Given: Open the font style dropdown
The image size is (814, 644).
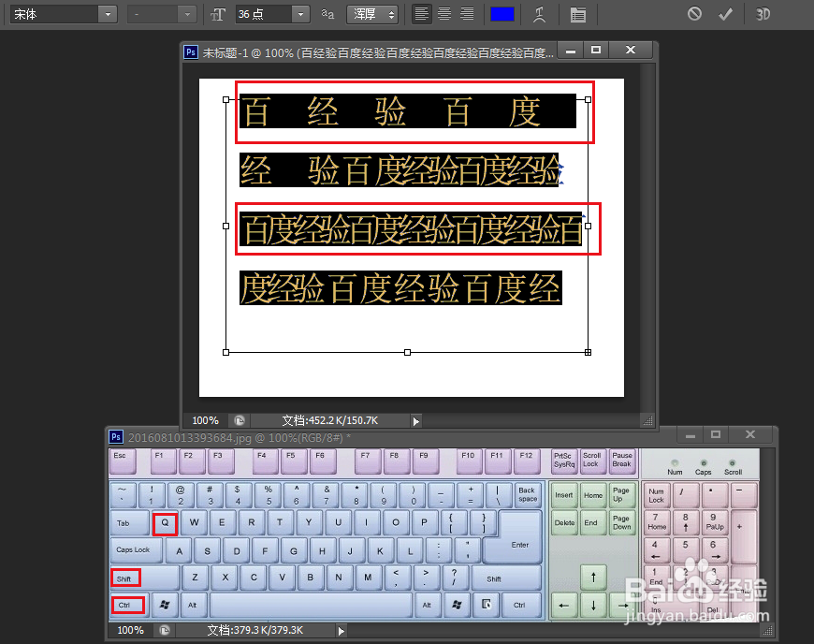Looking at the screenshot, I should (x=162, y=15).
